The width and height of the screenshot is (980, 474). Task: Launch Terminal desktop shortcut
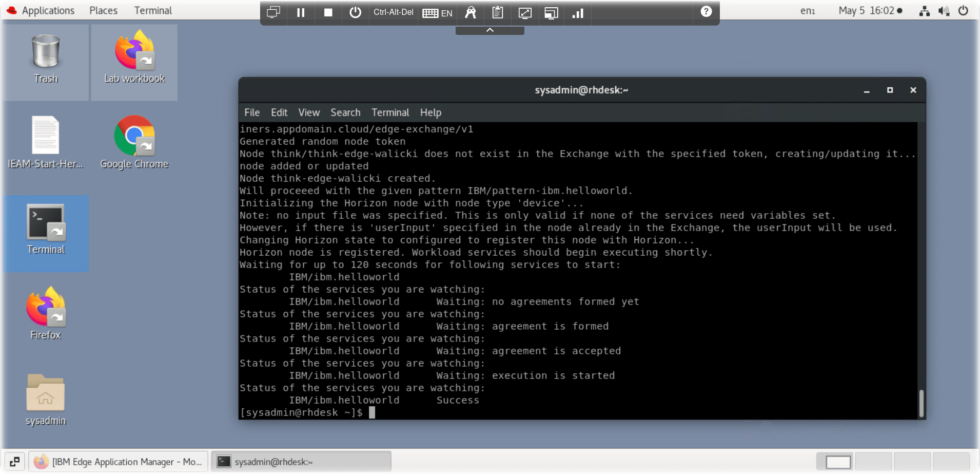point(46,230)
